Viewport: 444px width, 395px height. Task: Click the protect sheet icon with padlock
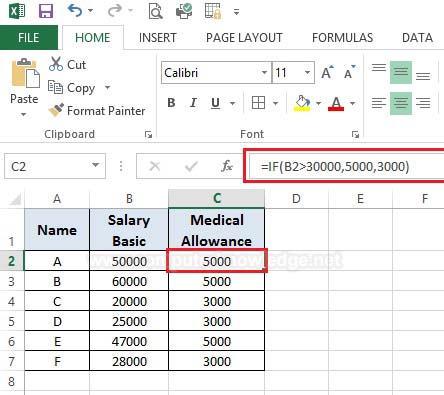pos(213,11)
